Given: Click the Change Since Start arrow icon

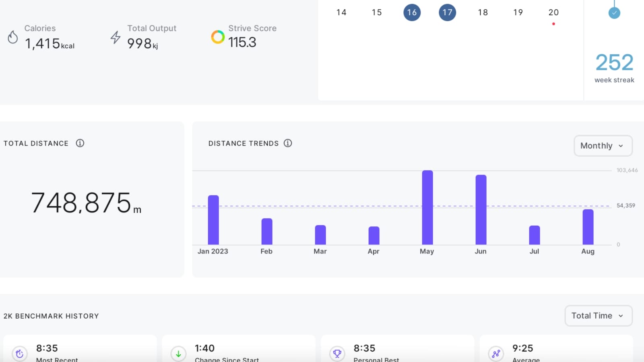Looking at the screenshot, I should pos(178,354).
